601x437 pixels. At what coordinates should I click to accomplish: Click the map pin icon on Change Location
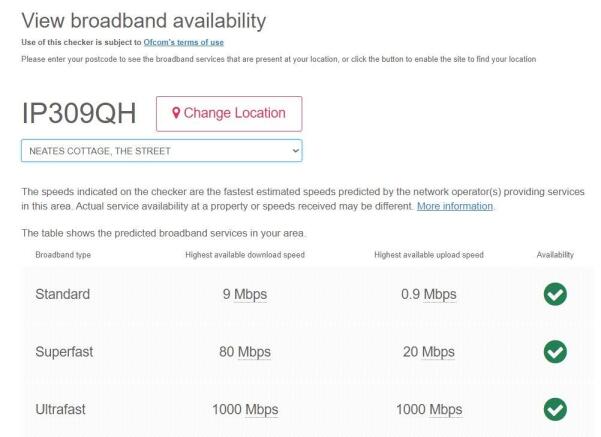coord(176,113)
